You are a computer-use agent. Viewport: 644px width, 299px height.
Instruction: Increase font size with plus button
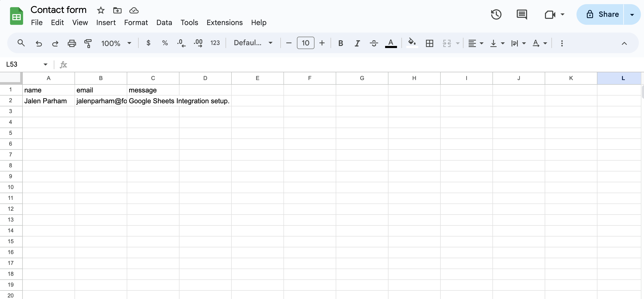[322, 43]
